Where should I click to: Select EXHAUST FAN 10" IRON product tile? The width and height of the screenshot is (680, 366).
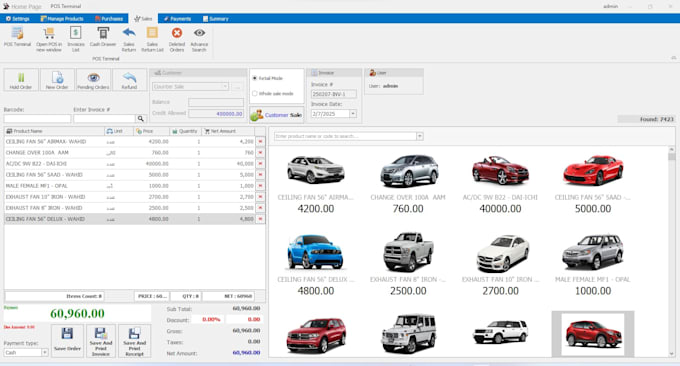point(500,265)
